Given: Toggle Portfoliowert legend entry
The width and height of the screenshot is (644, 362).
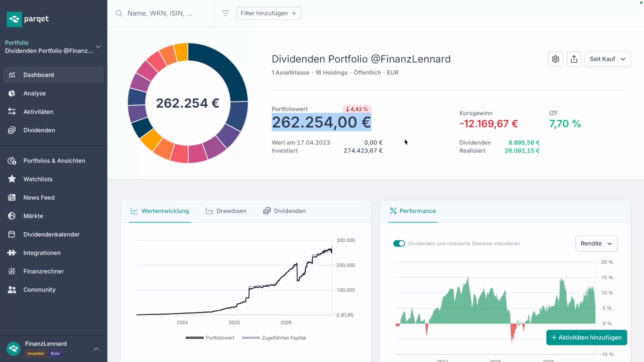Looking at the screenshot, I should [210, 338].
